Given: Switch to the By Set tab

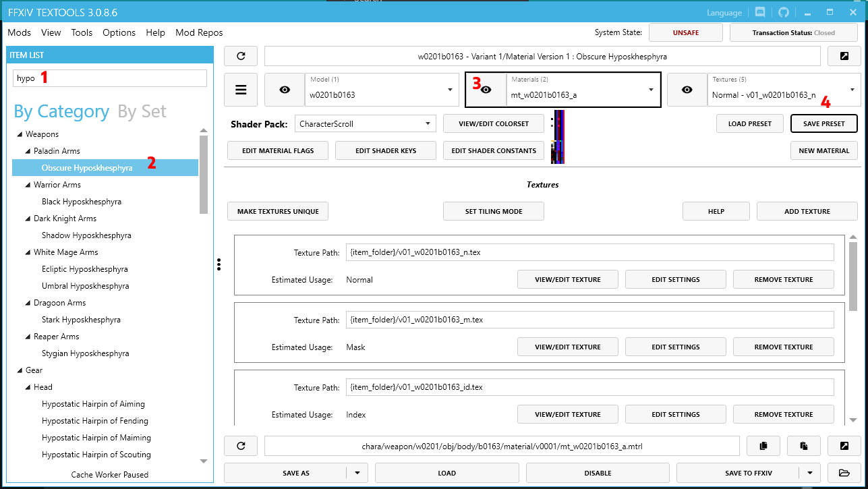Looking at the screenshot, I should [142, 111].
